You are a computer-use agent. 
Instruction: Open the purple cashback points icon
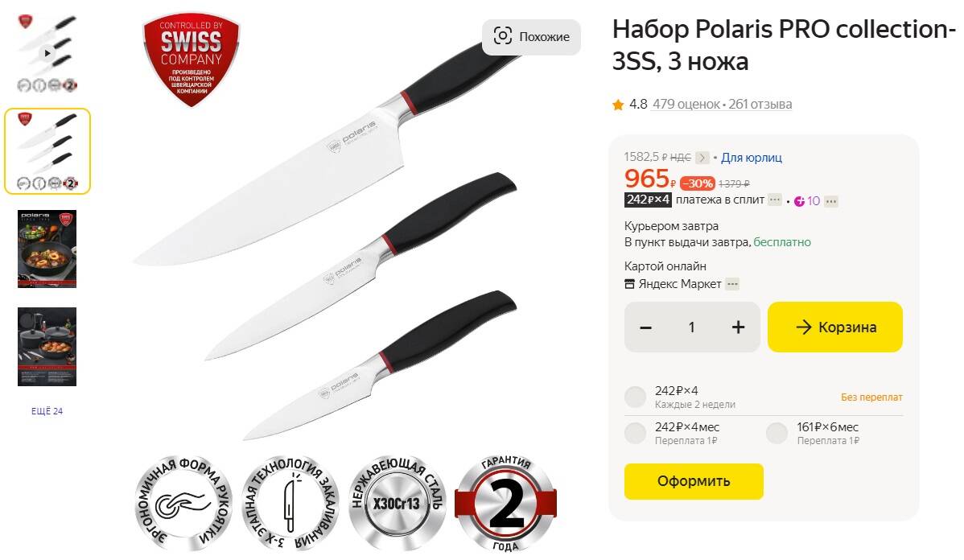coord(799,201)
